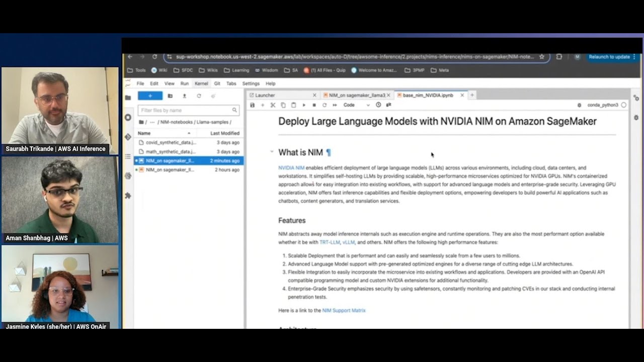Close the base_nim_NVIDIA.ipynb tab
The image size is (644, 362).
point(462,95)
